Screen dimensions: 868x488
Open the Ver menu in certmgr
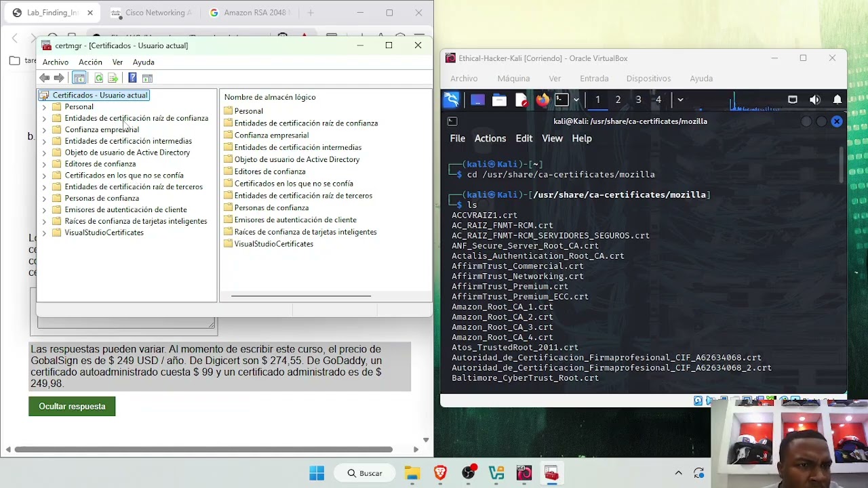(117, 62)
